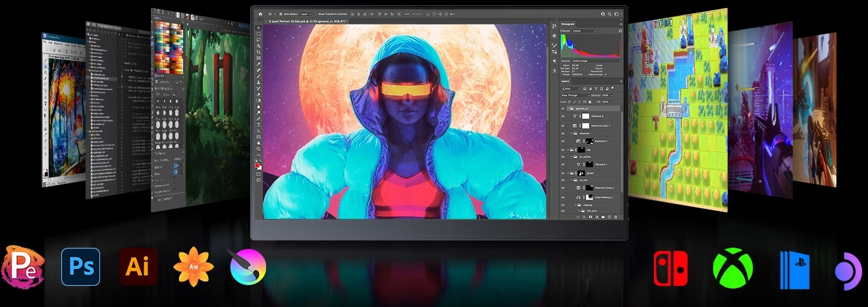Select the Jamil Portrait 16 Edit.psb document tab
This screenshot has height=307, width=868.
tap(307, 21)
